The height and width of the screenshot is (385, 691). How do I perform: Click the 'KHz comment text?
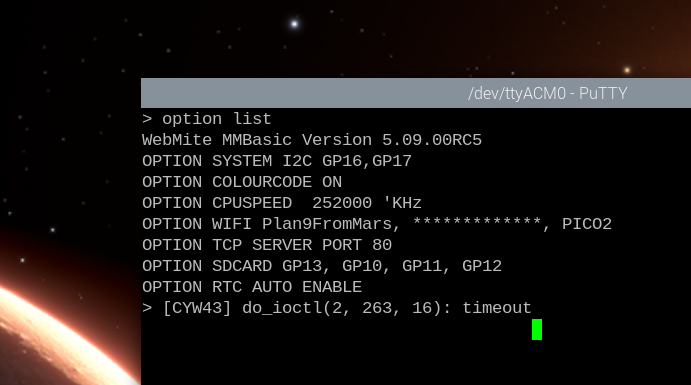coord(402,203)
